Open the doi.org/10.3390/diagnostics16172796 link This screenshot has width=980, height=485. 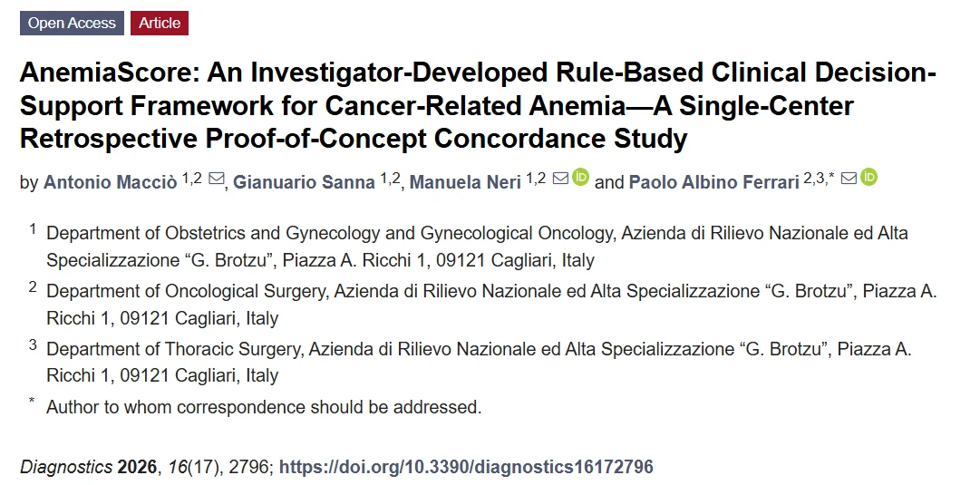tap(466, 467)
